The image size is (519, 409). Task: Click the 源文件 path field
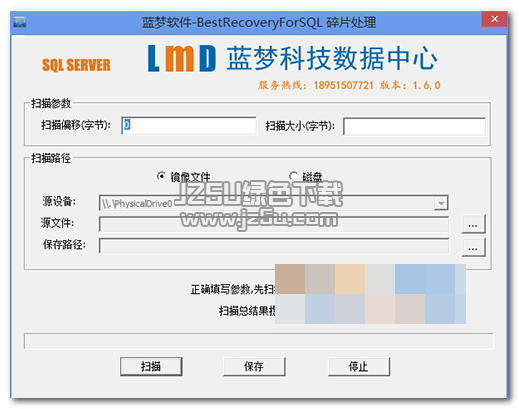tap(274, 224)
